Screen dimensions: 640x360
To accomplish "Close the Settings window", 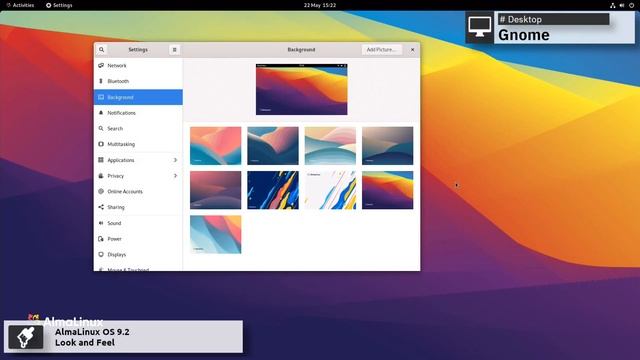I will (412, 50).
